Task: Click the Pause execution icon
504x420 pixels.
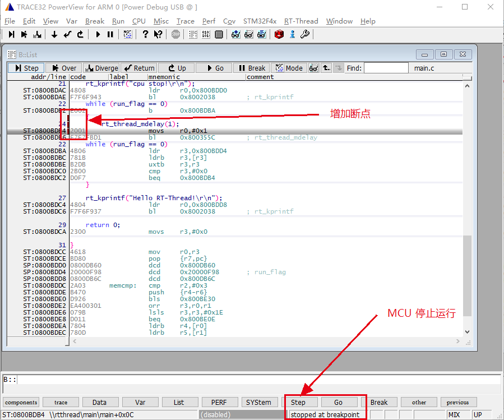Action: (110, 34)
